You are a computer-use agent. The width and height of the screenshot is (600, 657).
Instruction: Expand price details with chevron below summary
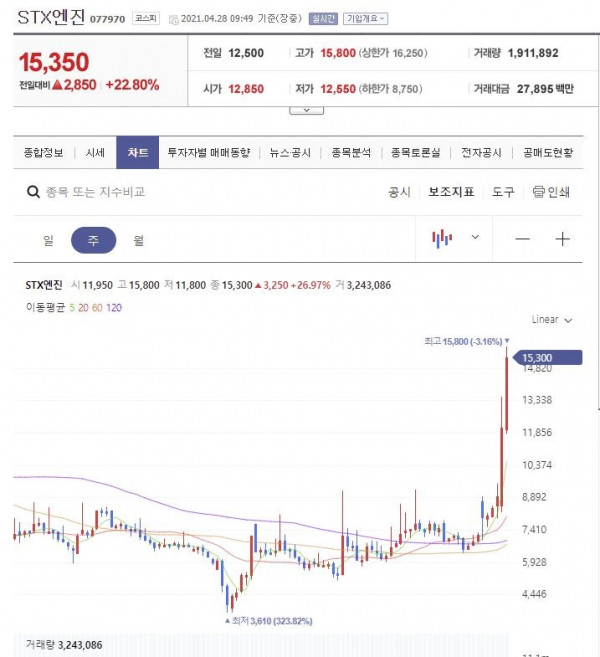[x=306, y=111]
